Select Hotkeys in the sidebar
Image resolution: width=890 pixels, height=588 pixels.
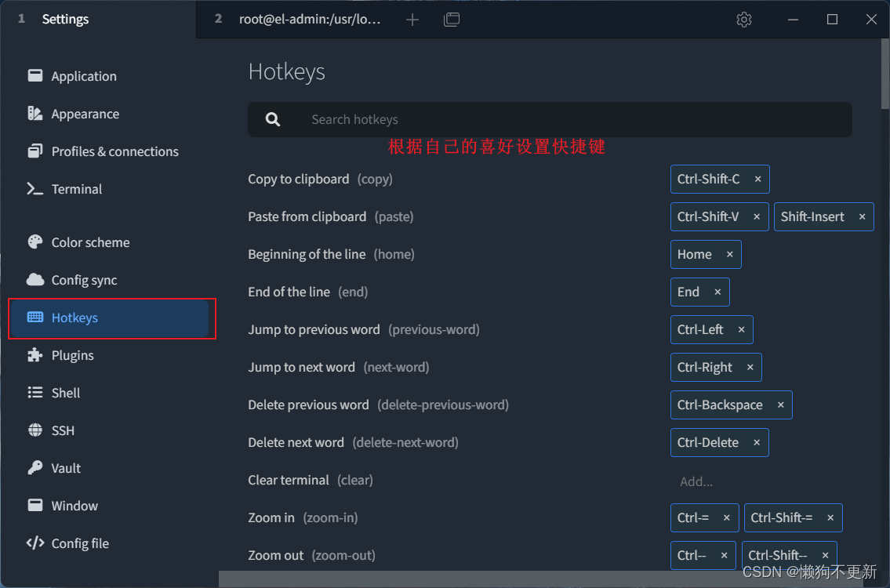[x=110, y=318]
